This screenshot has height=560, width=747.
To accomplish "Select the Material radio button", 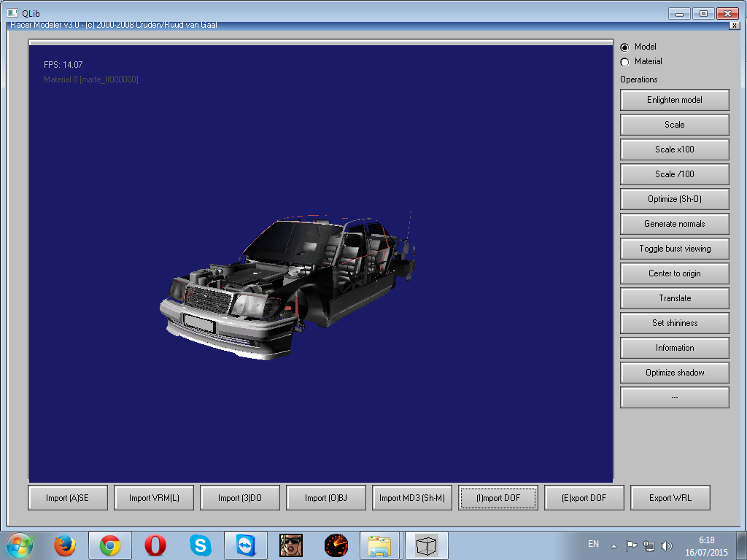I will 624,62.
